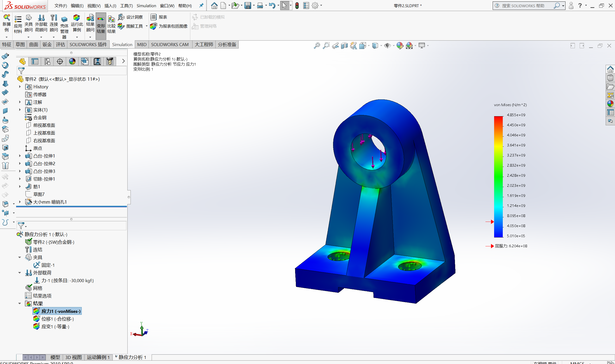Open Design Insight (设计洞察)
Screen dimensions: 615x364
click(x=130, y=17)
